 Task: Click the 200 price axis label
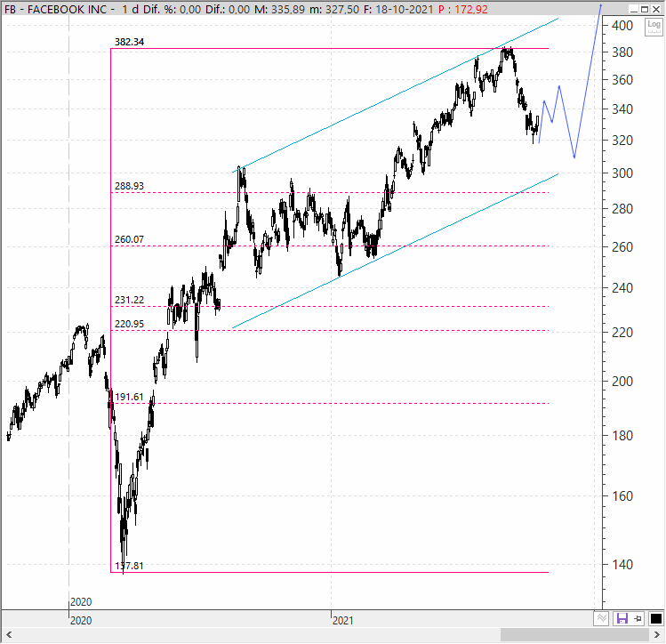coord(622,381)
